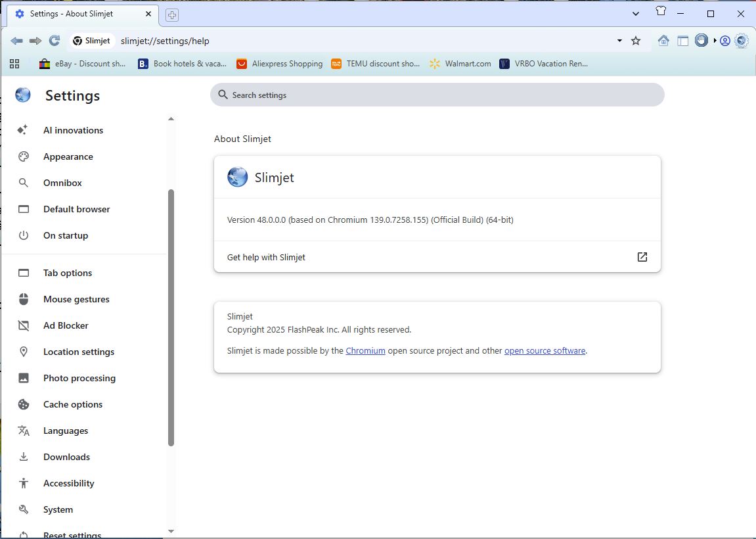Viewport: 756px width, 539px height.
Task: Open the Chromium project link
Action: (x=365, y=351)
